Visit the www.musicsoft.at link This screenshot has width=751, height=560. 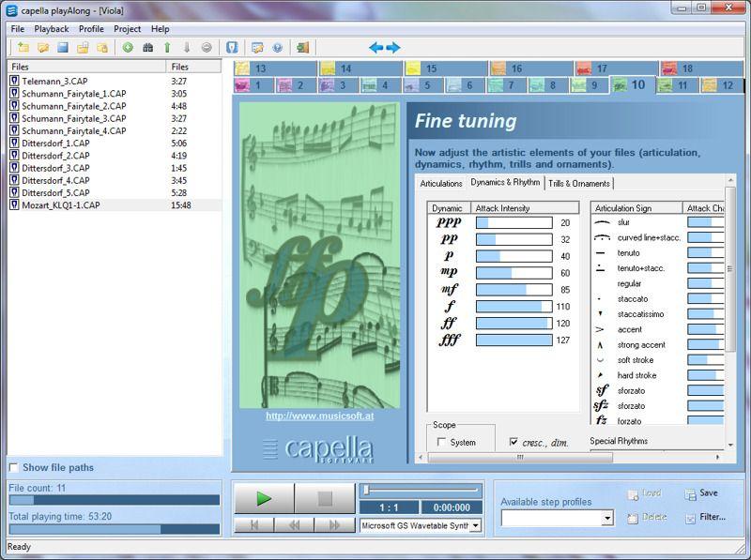[319, 416]
